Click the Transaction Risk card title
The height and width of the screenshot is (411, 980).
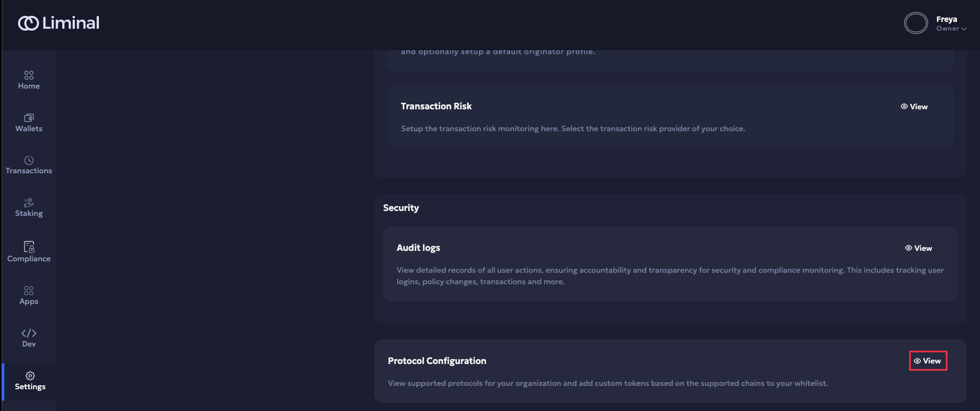click(x=436, y=106)
